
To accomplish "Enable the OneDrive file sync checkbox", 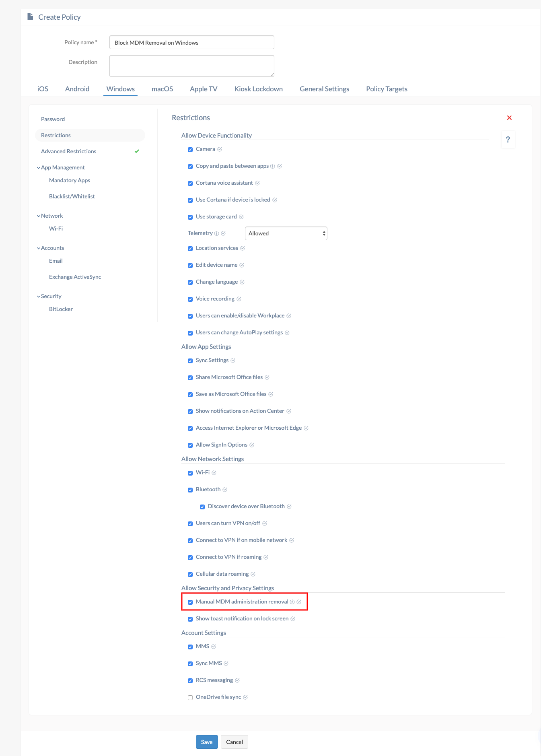I will [x=190, y=698].
